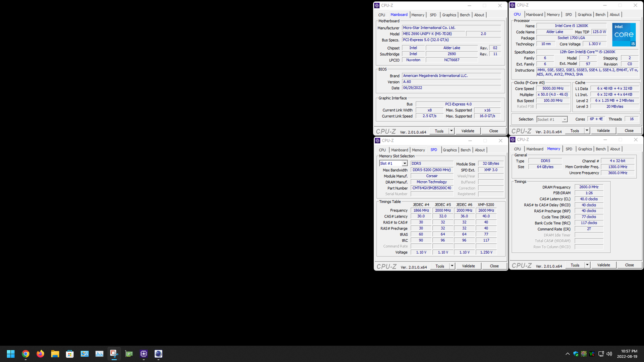This screenshot has width=644, height=362.
Task: Click the Current Link Speed 2.5 GT/s value
Action: [x=429, y=116]
